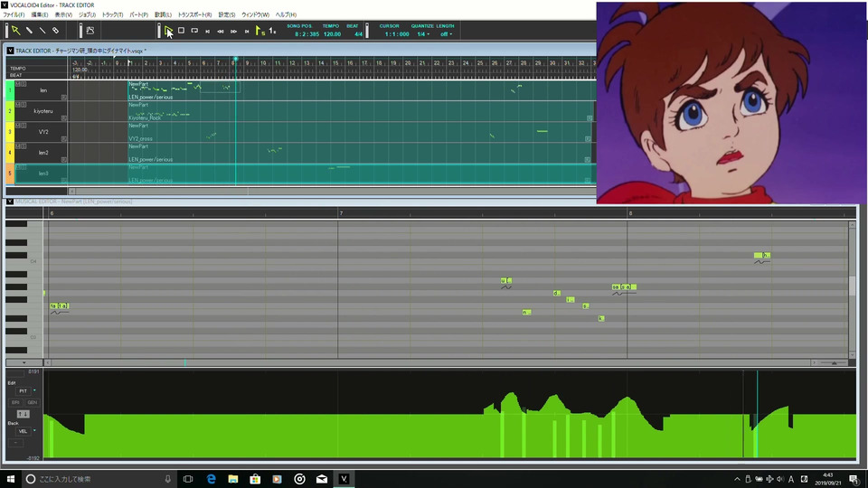Viewport: 868px width, 488px height.
Task: Open Windows Start menu
Action: point(11,479)
